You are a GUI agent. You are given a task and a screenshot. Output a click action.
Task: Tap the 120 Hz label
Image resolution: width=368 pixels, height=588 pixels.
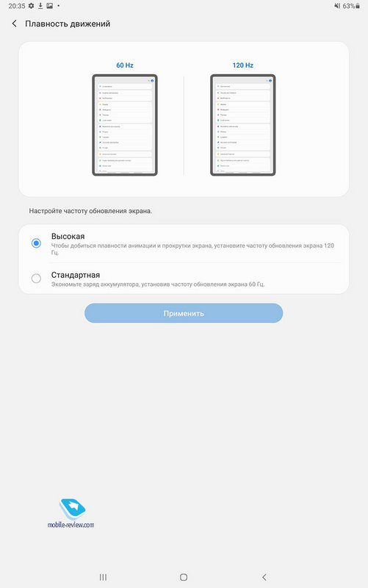point(243,65)
